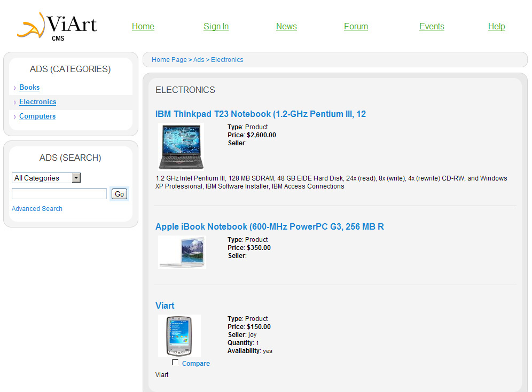Click the $2,600.00 price text
The height and width of the screenshot is (392, 532).
(261, 135)
